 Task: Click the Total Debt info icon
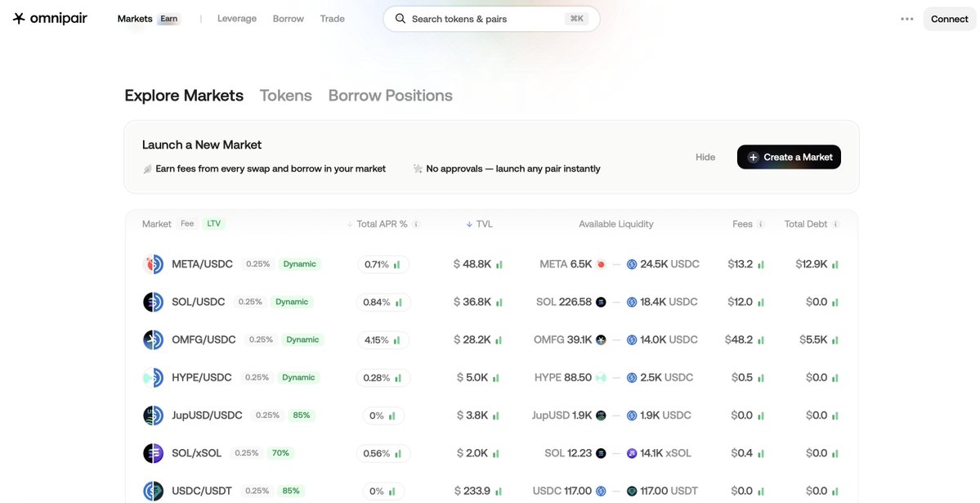click(x=835, y=224)
